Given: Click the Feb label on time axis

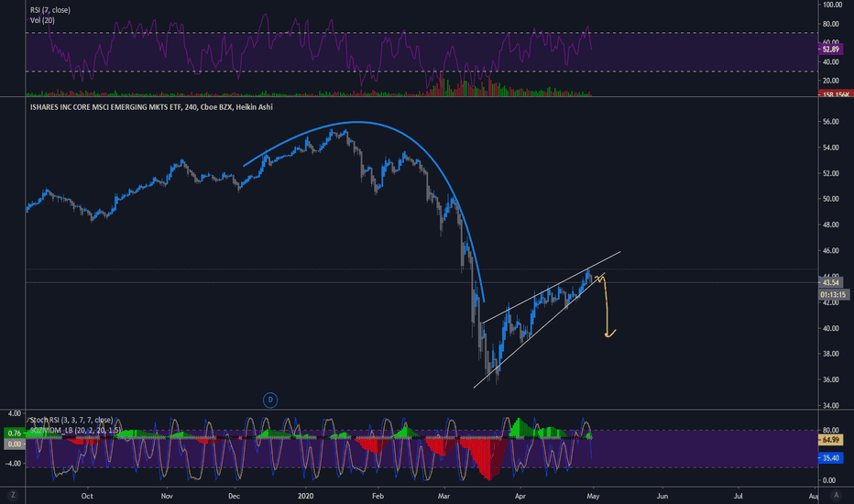Looking at the screenshot, I should pyautogui.click(x=378, y=496).
